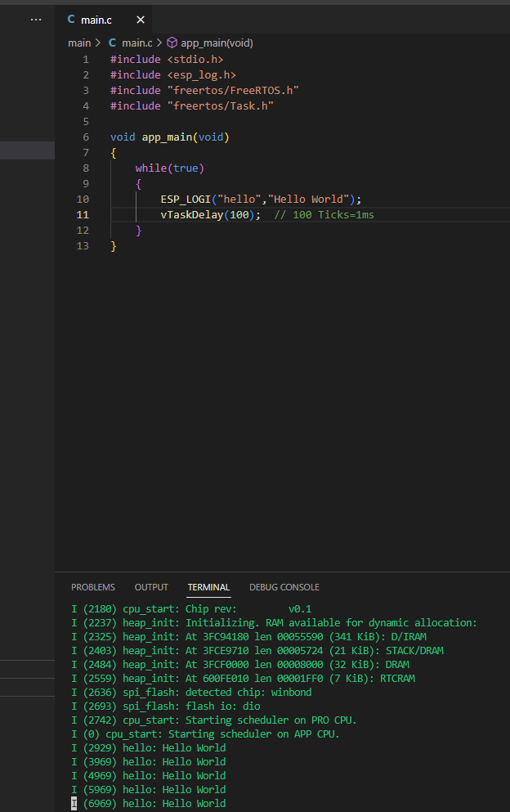
Task: Open the DEBUG CONSOLE panel tab
Action: 284,587
